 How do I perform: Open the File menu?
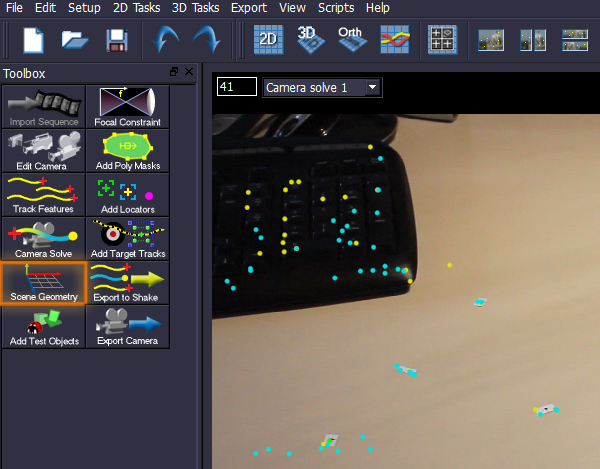coord(14,8)
